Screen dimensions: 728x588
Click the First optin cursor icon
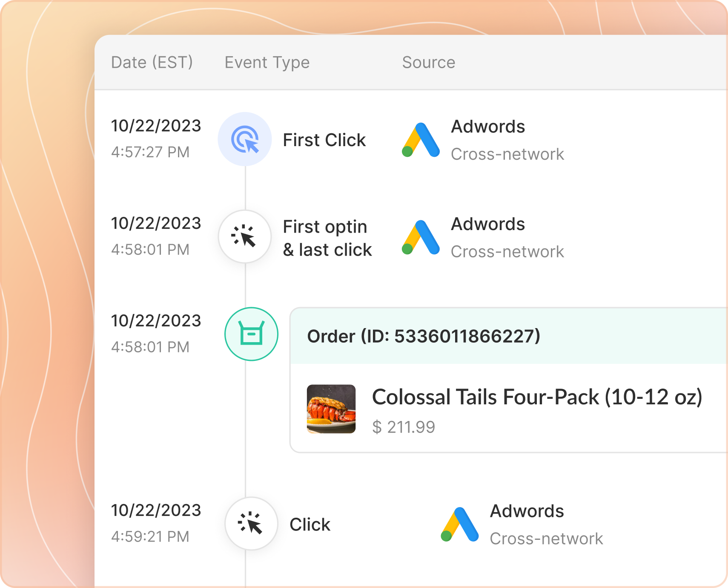click(245, 236)
